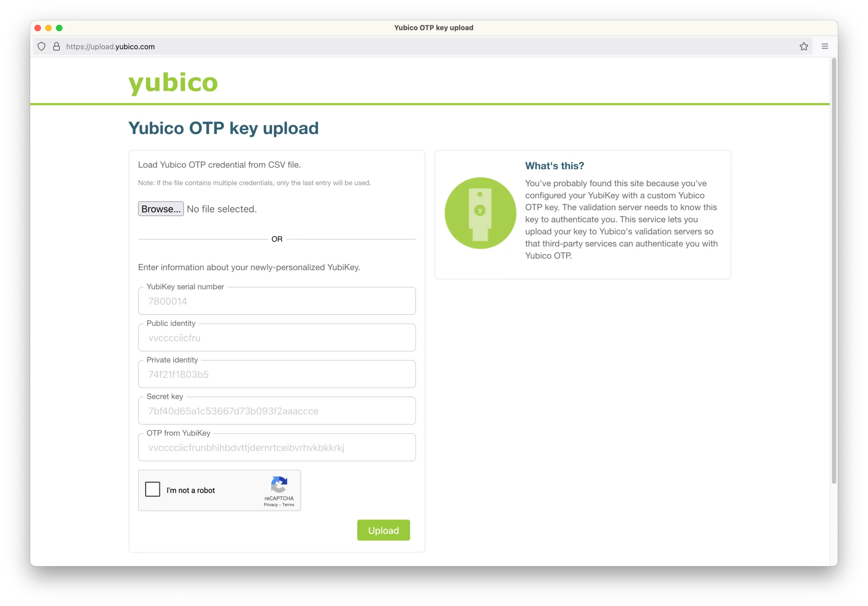This screenshot has width=868, height=606.
Task: Click the Private identity input field
Action: [x=276, y=374]
